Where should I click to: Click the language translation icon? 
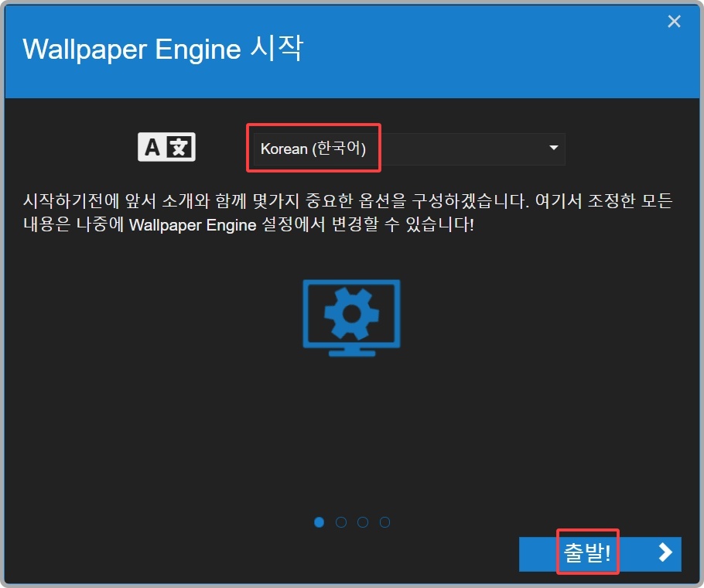[166, 146]
